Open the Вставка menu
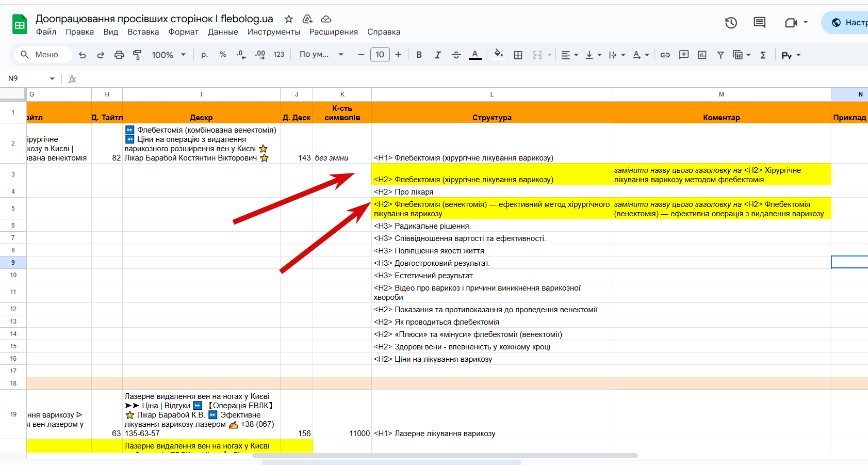Image resolution: width=868 pixels, height=465 pixels. 143,32
